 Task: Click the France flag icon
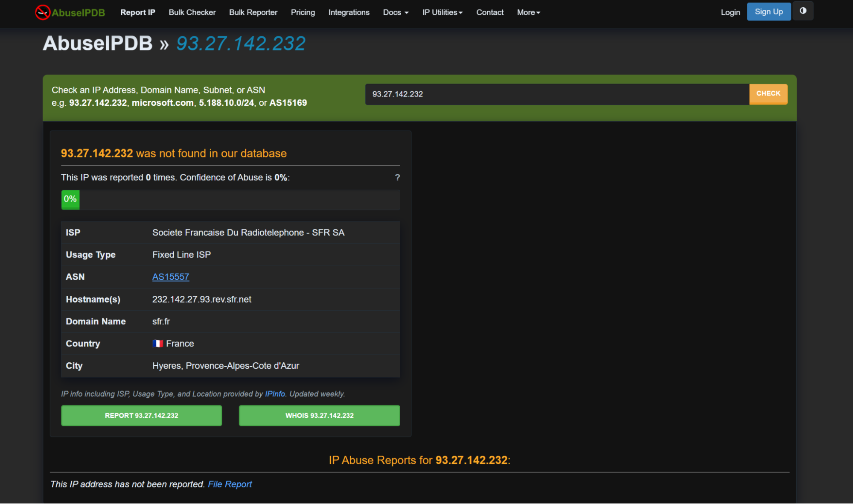158,344
